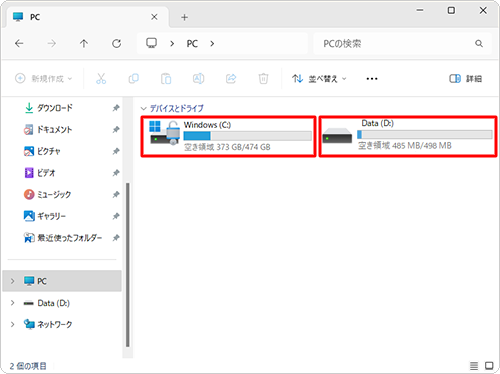The width and height of the screenshot is (500, 374).
Task: Click the Windows (C:) drive icon
Action: tap(164, 133)
